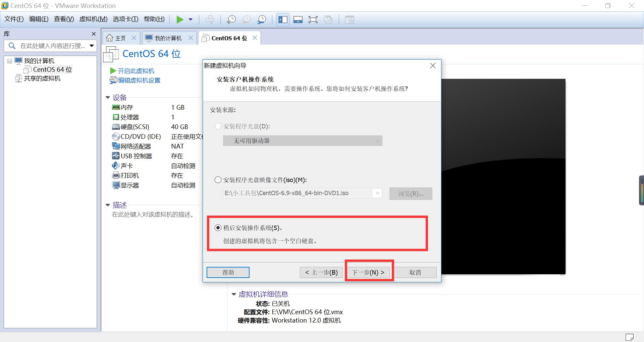Take a snapshot using the clock-plus icon
Image resolution: width=644 pixels, height=342 pixels.
click(x=231, y=19)
